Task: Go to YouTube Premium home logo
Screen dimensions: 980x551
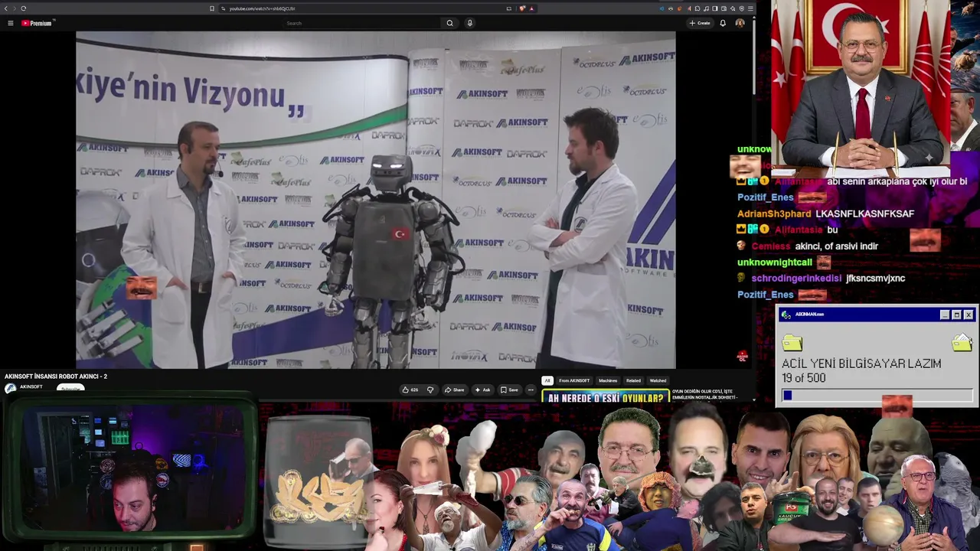Action: point(38,23)
